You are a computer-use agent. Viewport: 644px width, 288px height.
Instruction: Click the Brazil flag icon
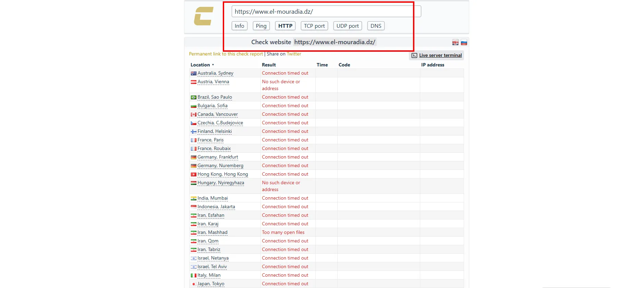coord(194,97)
